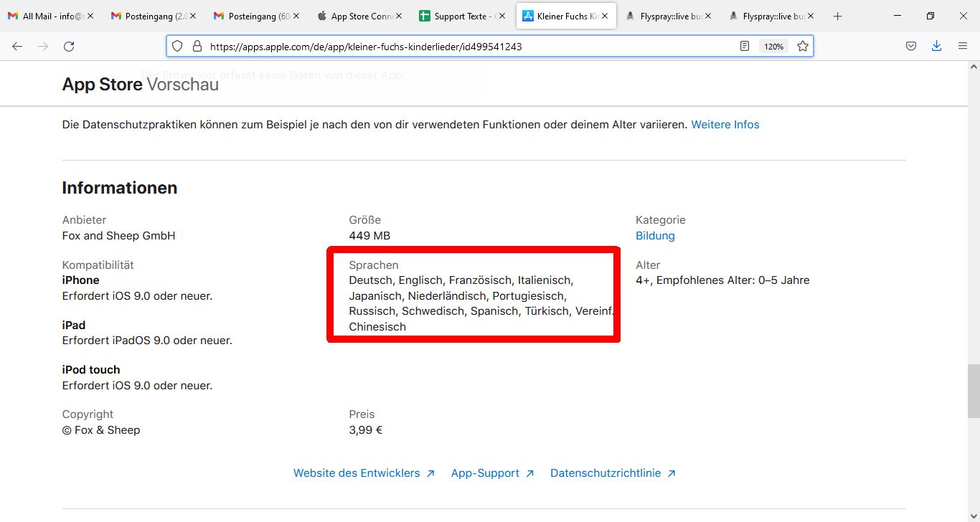Open a new browser tab
The width and height of the screenshot is (980, 522).
click(x=837, y=16)
